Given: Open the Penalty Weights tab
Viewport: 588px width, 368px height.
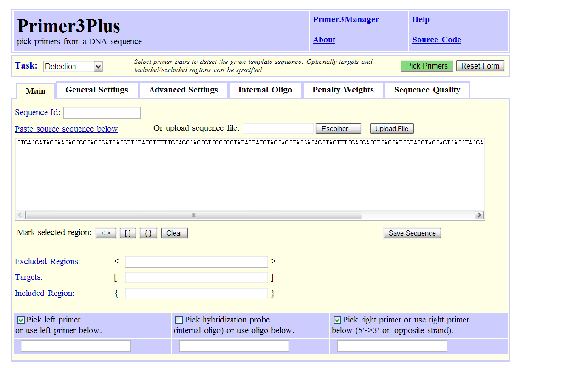Looking at the screenshot, I should pos(343,90).
